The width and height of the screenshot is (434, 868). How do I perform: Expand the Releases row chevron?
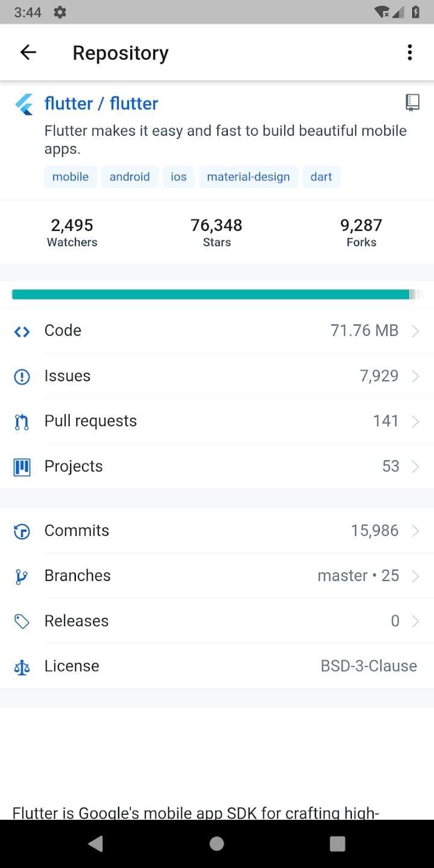coord(416,621)
